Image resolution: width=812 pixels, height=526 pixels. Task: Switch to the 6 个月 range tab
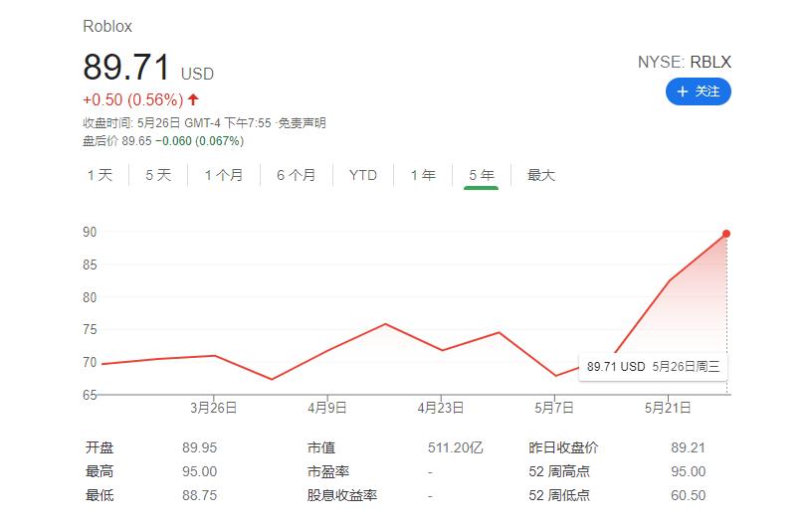click(x=297, y=175)
